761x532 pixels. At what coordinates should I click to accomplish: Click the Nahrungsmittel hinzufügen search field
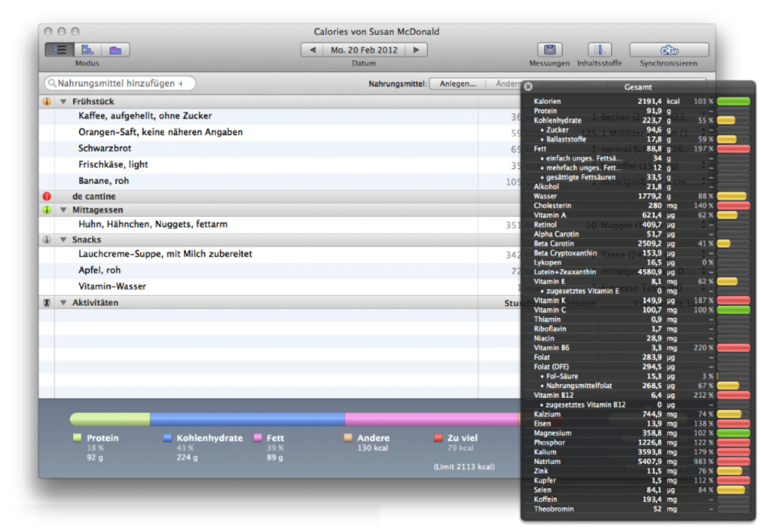click(120, 84)
